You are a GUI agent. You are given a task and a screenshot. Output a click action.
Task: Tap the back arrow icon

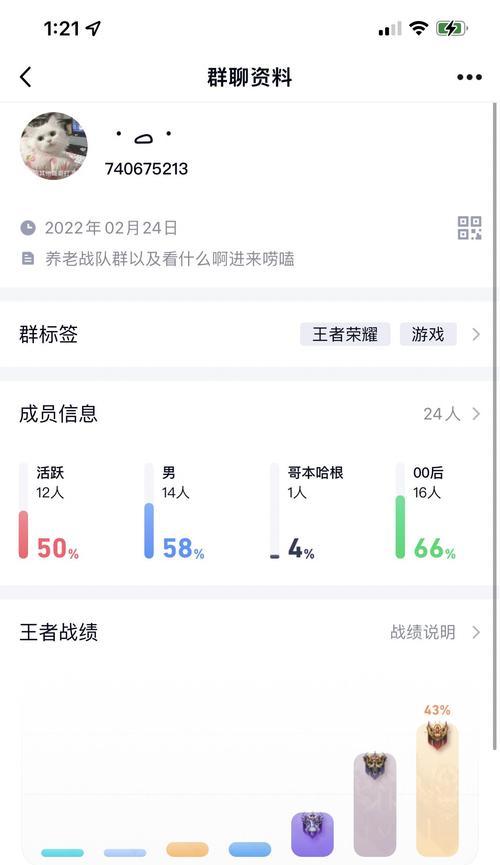[x=26, y=77]
